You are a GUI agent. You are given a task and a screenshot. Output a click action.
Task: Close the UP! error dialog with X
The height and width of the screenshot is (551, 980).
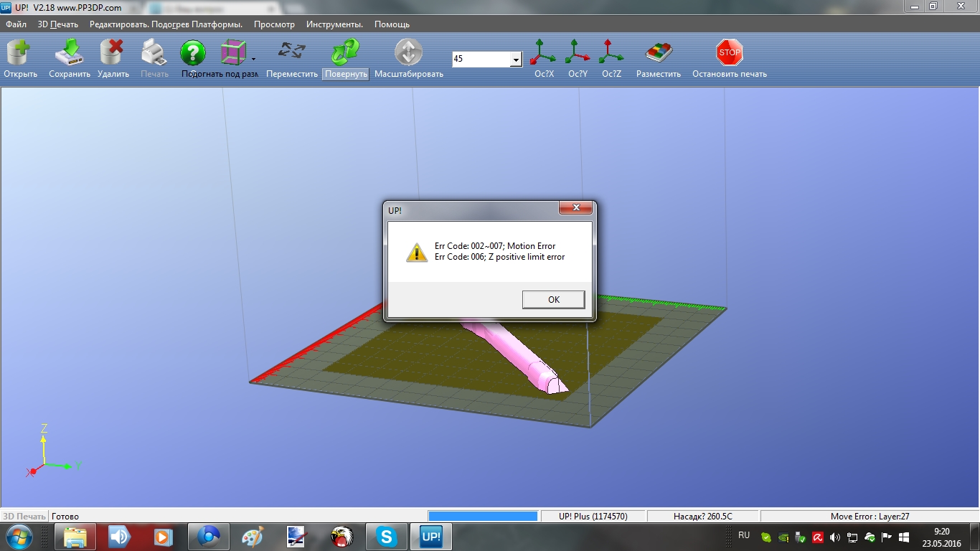coord(576,208)
